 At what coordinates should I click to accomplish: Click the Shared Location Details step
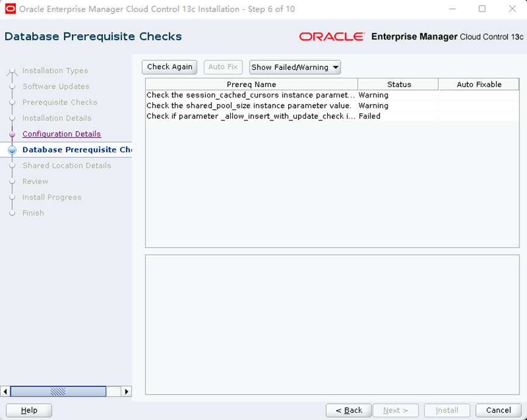point(66,165)
